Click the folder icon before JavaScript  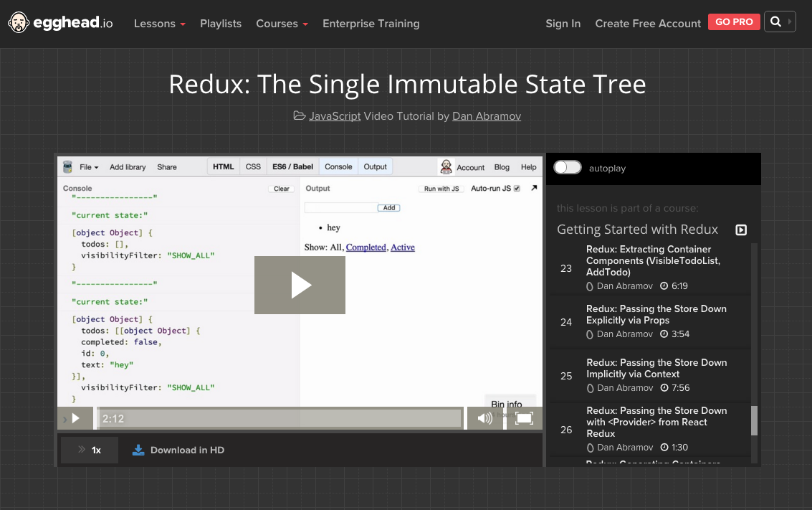(300, 115)
